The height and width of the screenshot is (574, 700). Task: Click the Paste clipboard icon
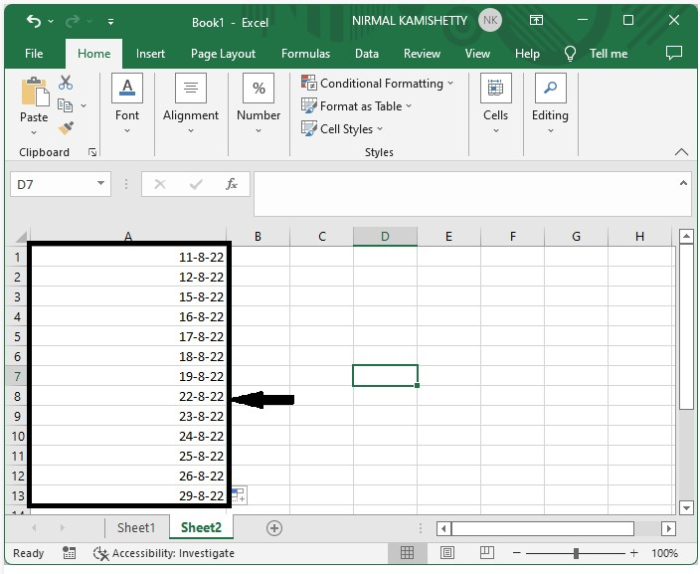(35, 92)
